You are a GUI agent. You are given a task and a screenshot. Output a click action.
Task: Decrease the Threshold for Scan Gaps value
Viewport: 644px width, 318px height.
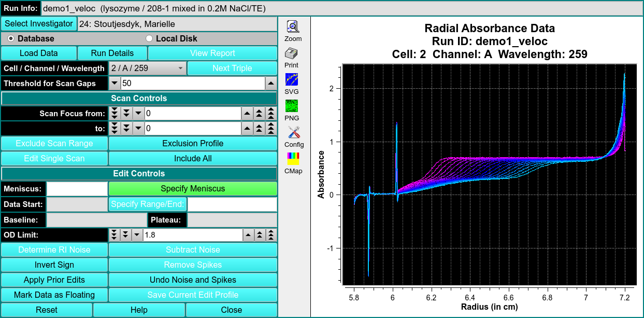pos(115,84)
